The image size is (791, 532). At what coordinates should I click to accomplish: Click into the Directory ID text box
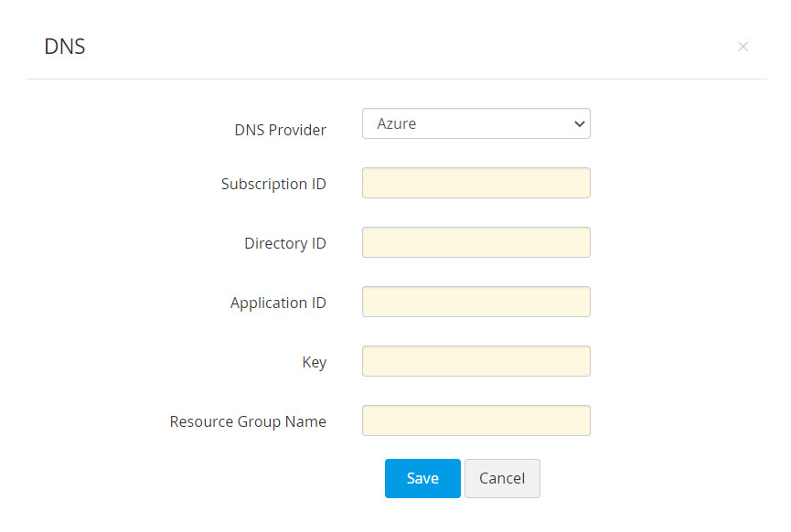pos(476,242)
